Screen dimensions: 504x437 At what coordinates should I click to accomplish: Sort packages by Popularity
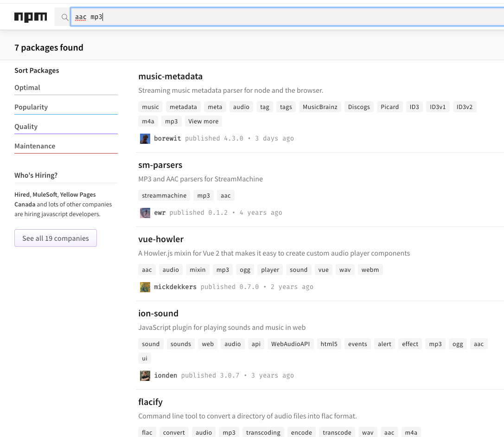(x=66, y=107)
